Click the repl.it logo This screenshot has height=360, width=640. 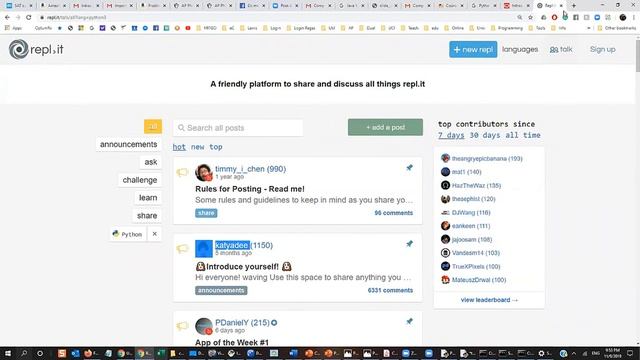pyautogui.click(x=36, y=49)
